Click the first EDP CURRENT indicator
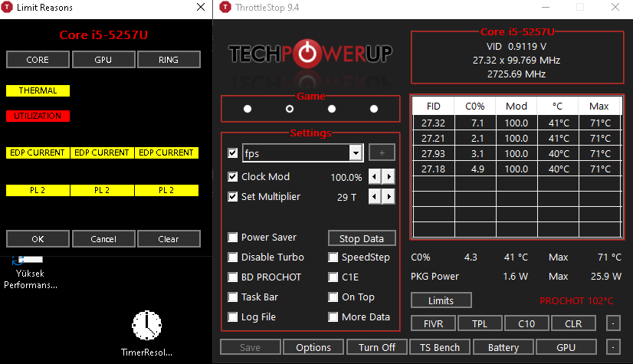The height and width of the screenshot is (364, 633). pos(38,152)
